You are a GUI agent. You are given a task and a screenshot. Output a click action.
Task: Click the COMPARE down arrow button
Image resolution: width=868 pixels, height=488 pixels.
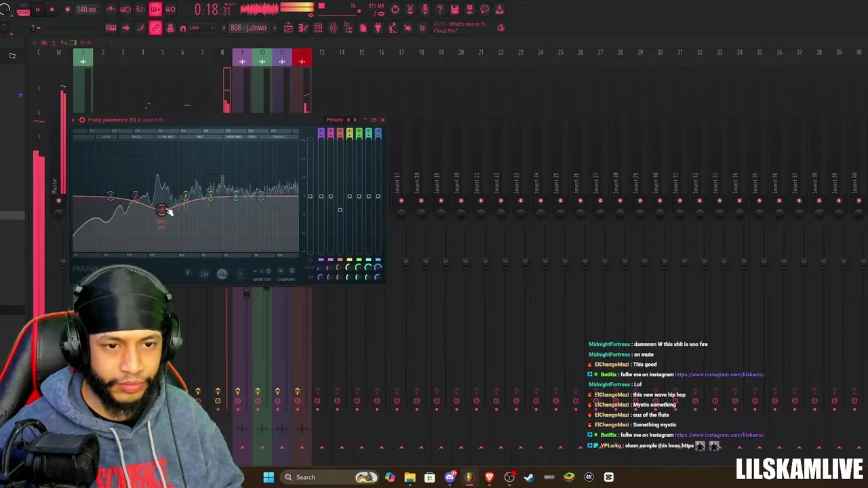280,272
